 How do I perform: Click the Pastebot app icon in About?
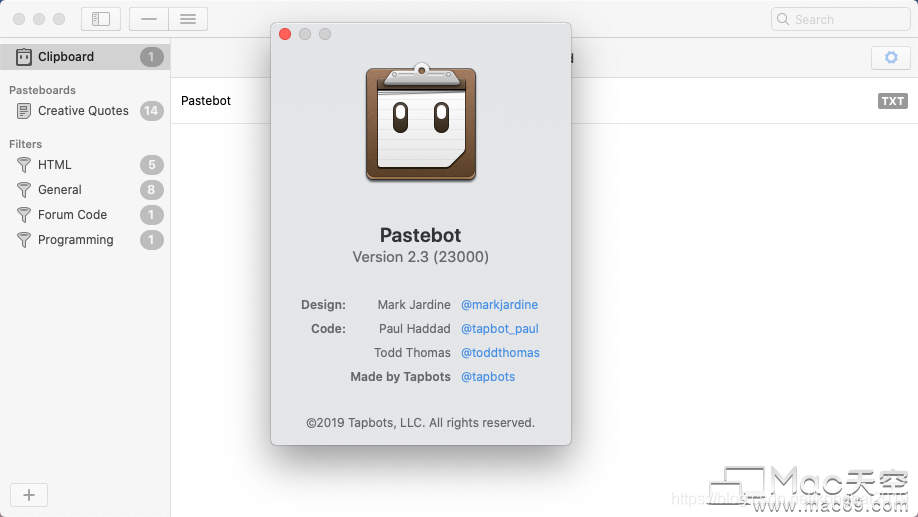[421, 122]
